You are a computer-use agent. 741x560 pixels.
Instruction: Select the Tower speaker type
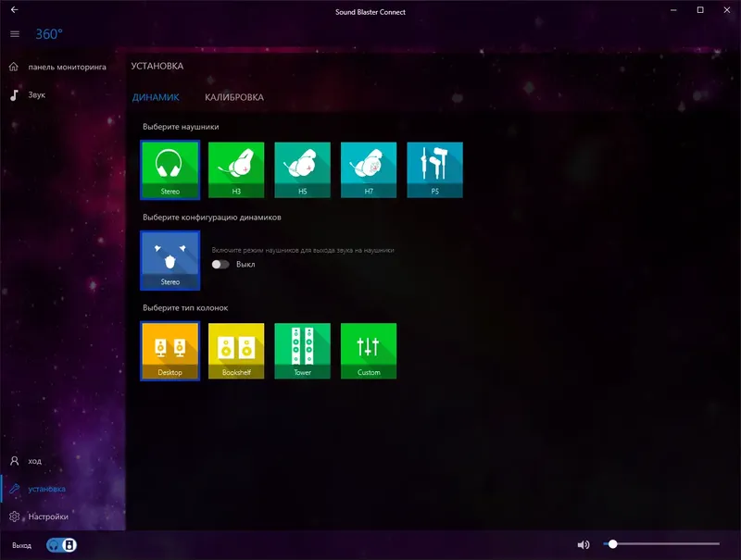click(303, 350)
